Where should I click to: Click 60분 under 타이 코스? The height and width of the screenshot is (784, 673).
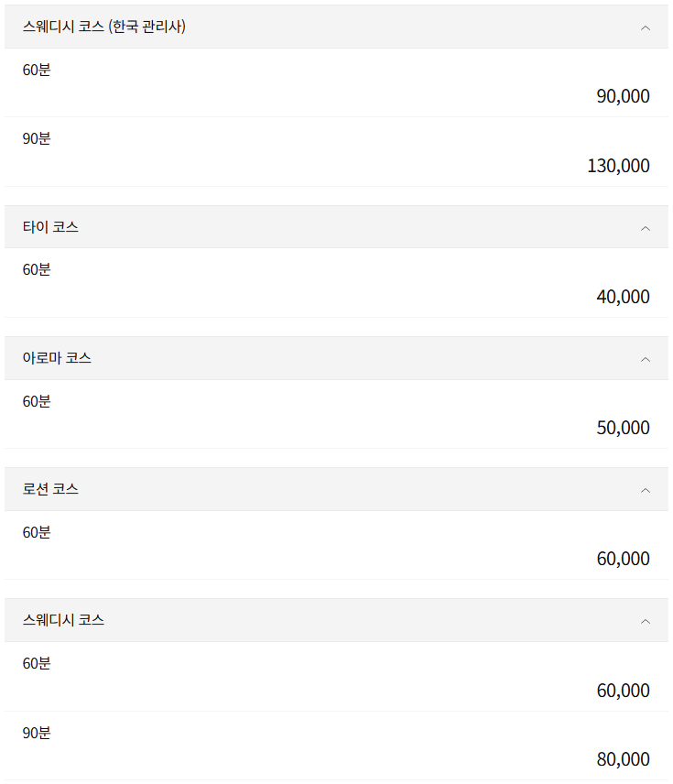pyautogui.click(x=37, y=269)
